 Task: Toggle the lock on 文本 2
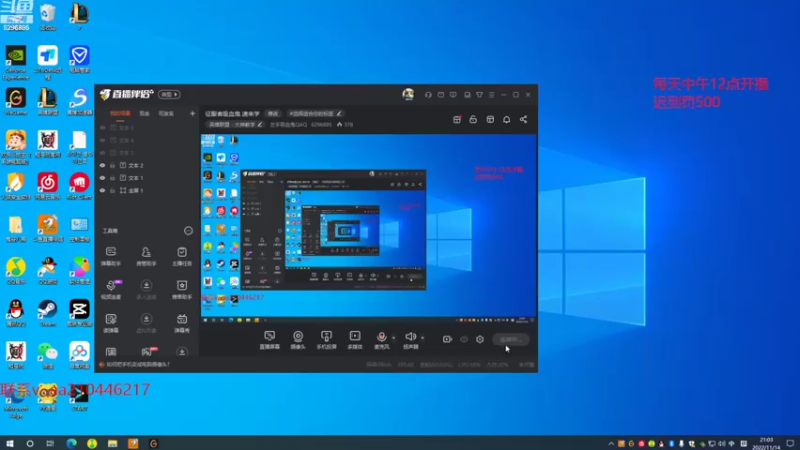112,165
